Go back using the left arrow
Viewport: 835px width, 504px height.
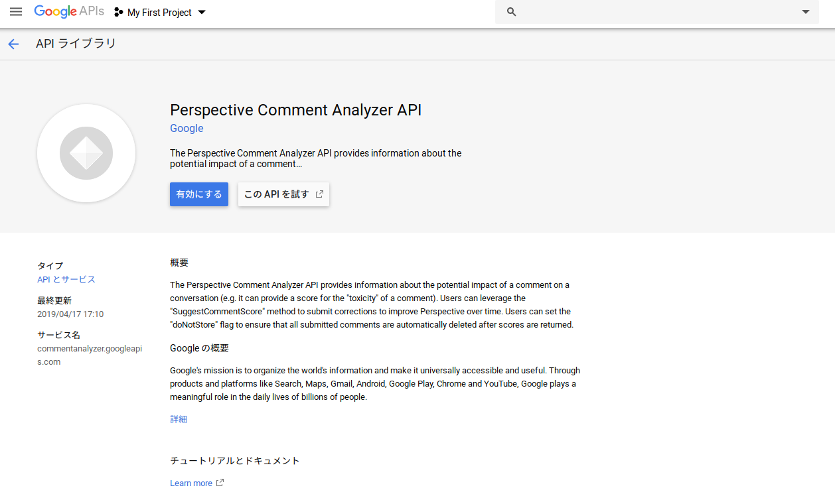coord(13,44)
